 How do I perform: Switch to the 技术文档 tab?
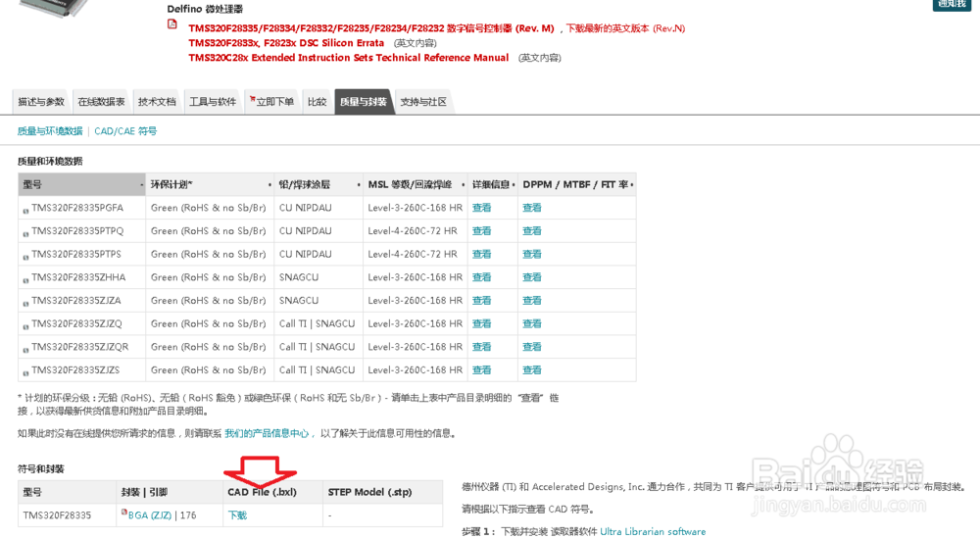(x=157, y=102)
